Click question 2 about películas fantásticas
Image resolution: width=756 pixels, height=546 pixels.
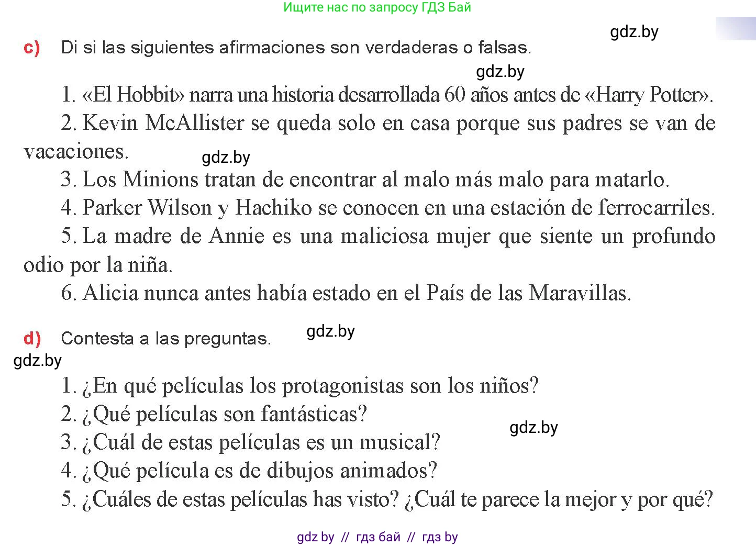tap(214, 414)
